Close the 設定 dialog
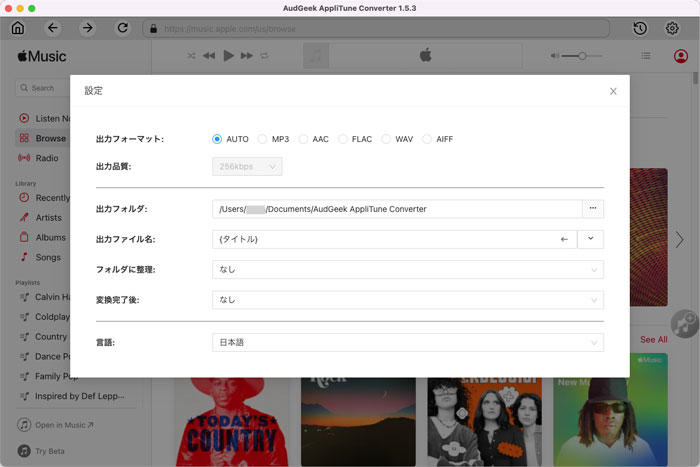This screenshot has height=467, width=700. coord(613,91)
